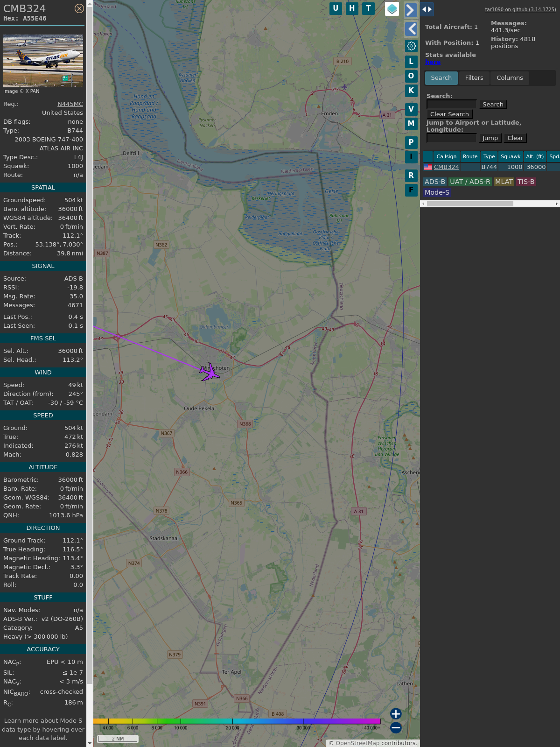The image size is (560, 747).
Task: Switch to the Search tab
Action: (441, 78)
